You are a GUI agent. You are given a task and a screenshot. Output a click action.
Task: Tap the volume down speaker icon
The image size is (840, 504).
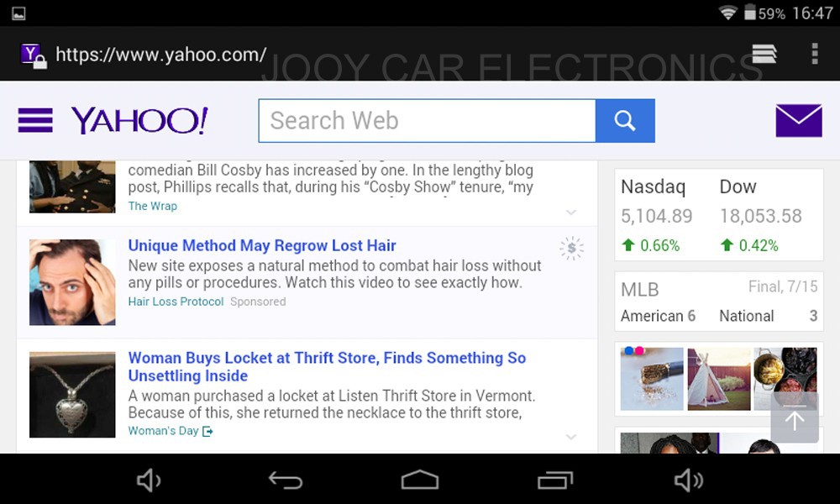(149, 480)
